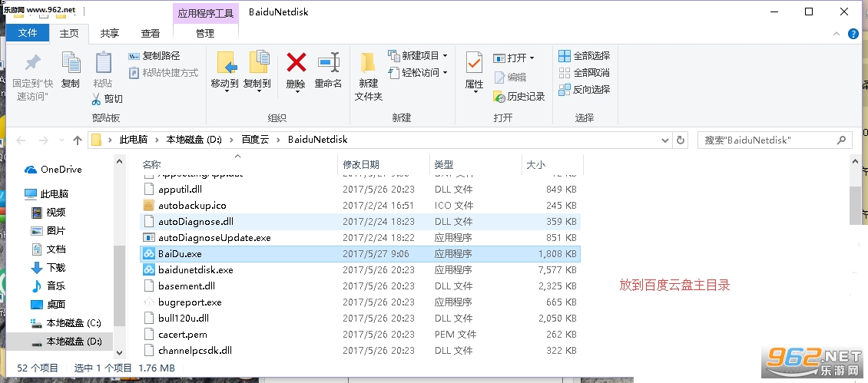Select the autobackup.ico file icon
The image size is (868, 383).
(147, 206)
